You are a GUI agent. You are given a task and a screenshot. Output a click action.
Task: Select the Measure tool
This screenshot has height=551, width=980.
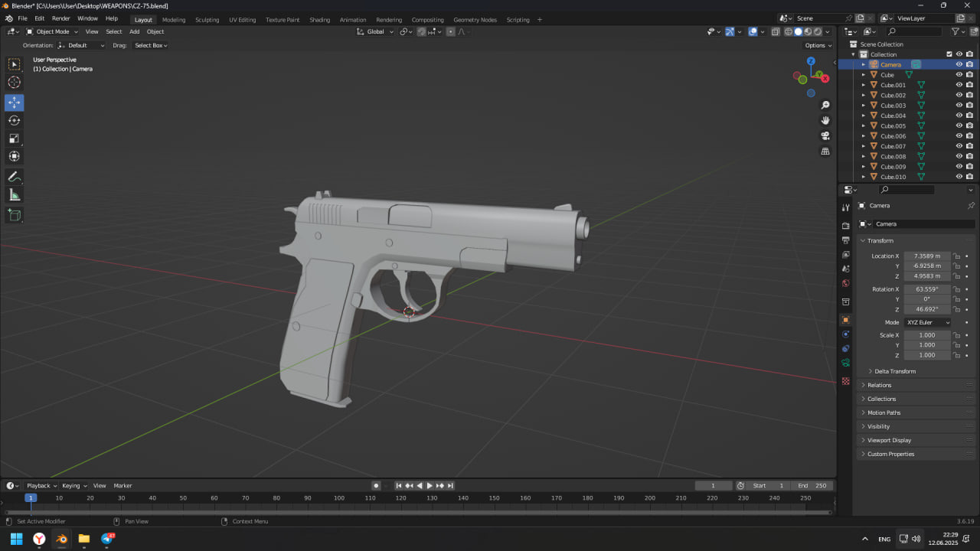15,195
